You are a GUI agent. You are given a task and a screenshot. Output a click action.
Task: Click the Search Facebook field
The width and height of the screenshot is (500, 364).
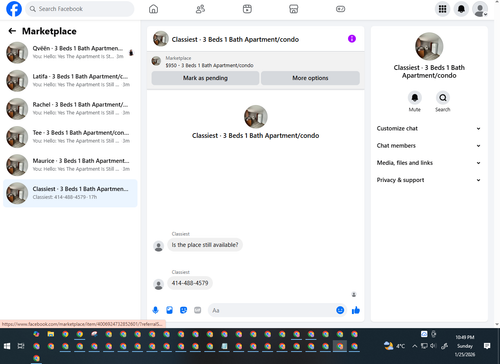coord(80,9)
